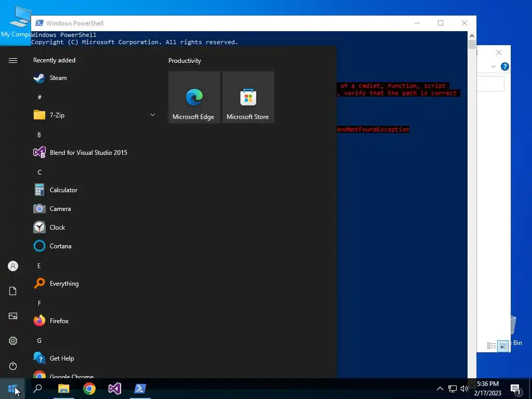Screen dimensions: 532x399
Task: Switch to Chrome on the taskbar
Action: click(89, 389)
